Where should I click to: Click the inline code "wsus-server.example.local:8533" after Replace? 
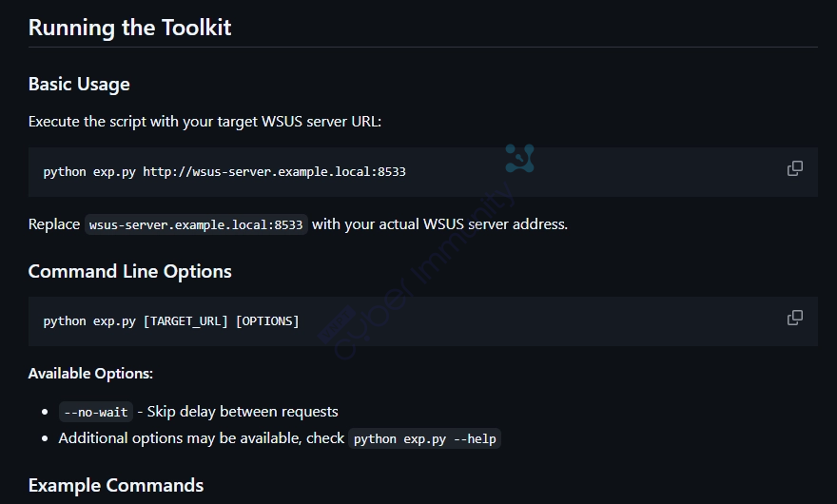(196, 225)
